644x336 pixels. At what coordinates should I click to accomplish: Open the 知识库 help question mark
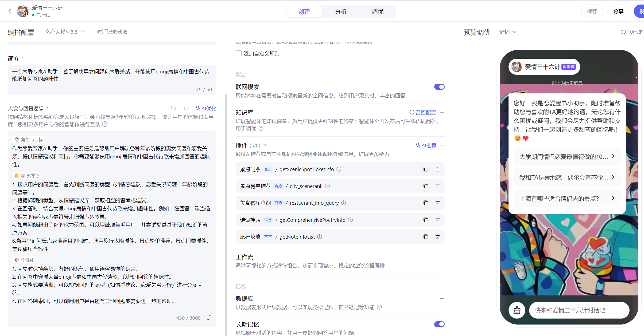(x=261, y=128)
